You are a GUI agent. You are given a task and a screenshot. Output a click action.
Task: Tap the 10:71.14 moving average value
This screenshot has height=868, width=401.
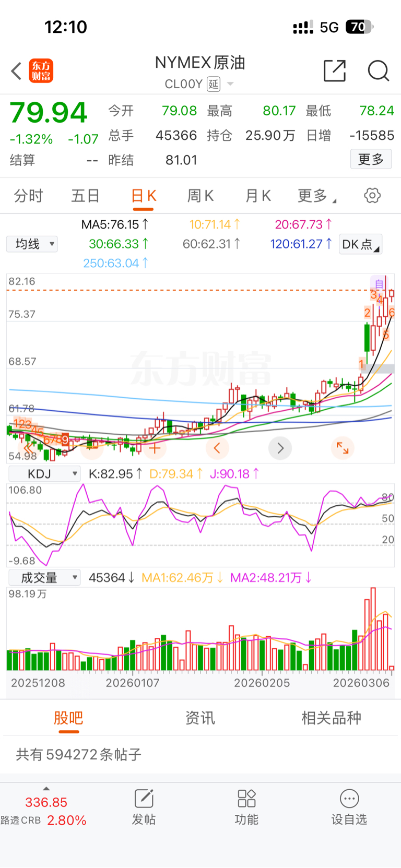[214, 224]
